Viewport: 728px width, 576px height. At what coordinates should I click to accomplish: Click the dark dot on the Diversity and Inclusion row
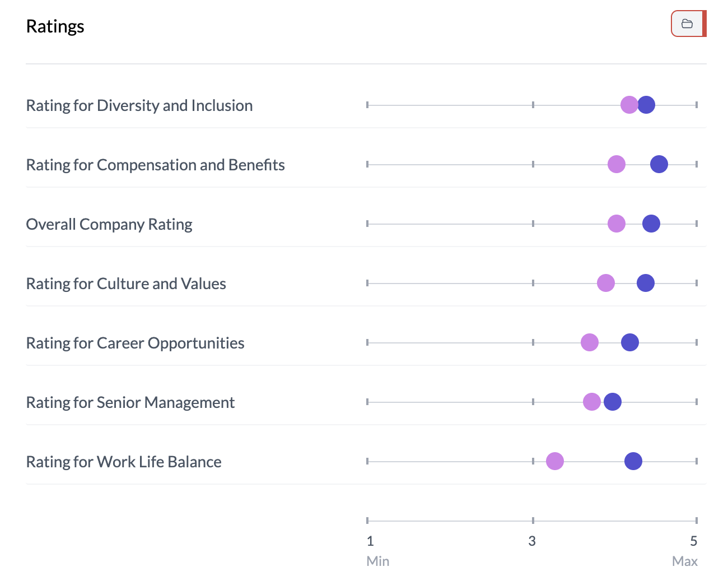(x=647, y=104)
